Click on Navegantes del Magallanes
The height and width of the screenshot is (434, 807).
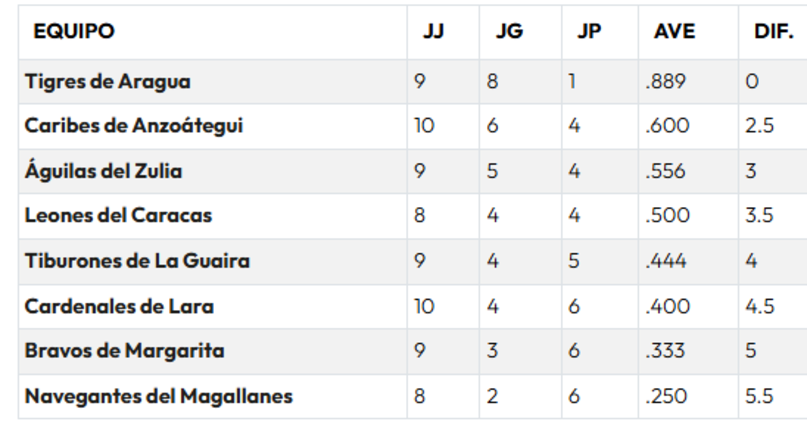(x=158, y=396)
